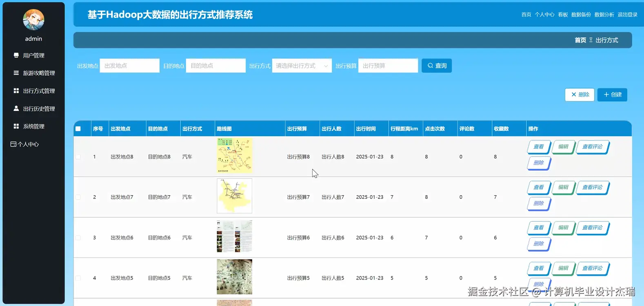This screenshot has height=306, width=644.
Task: Click the 查询 search button
Action: (x=437, y=66)
